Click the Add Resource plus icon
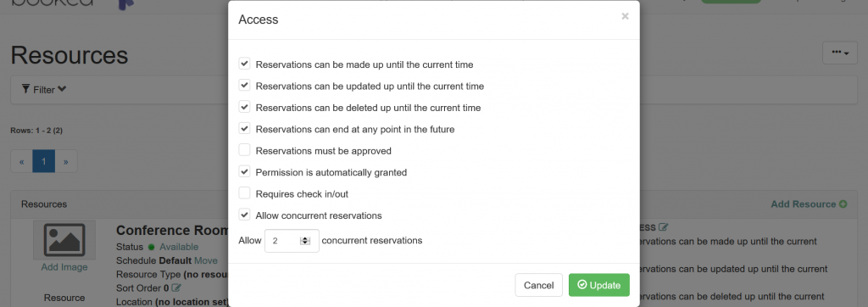Image resolution: width=868 pixels, height=307 pixels. point(843,204)
